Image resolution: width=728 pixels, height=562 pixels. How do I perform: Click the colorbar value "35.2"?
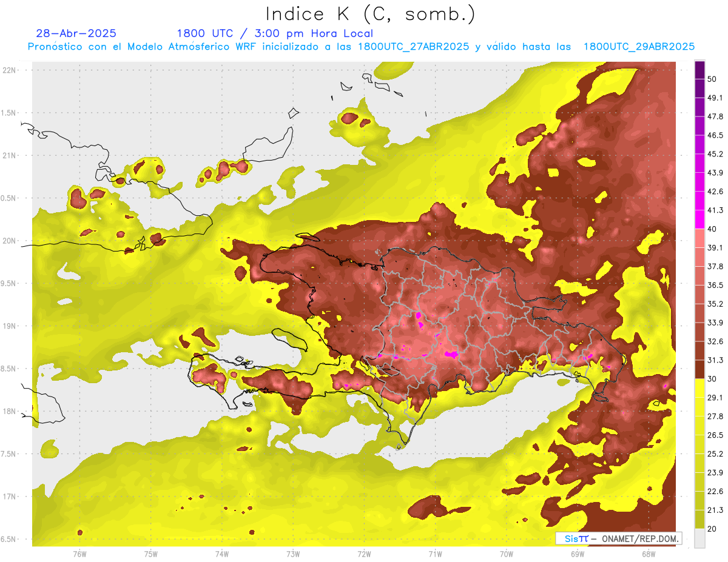tap(715, 304)
